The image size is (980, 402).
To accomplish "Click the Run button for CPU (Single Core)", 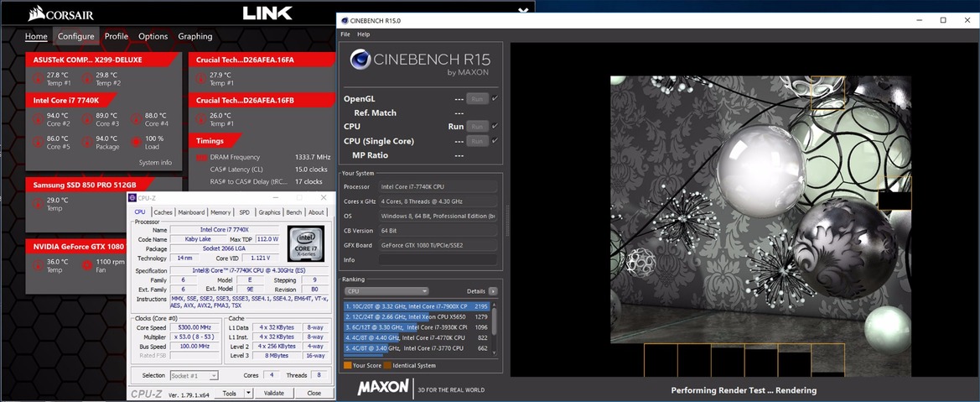I will (x=478, y=141).
